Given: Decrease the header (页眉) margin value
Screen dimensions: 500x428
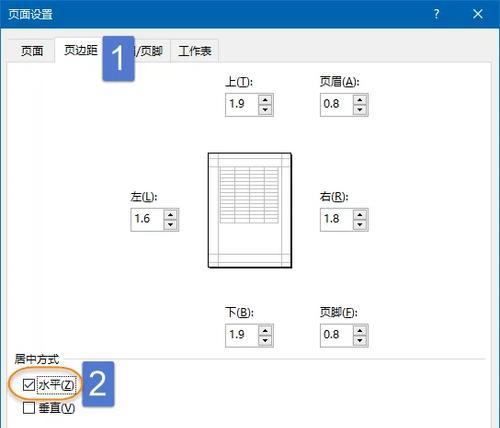Looking at the screenshot, I should point(360,110).
